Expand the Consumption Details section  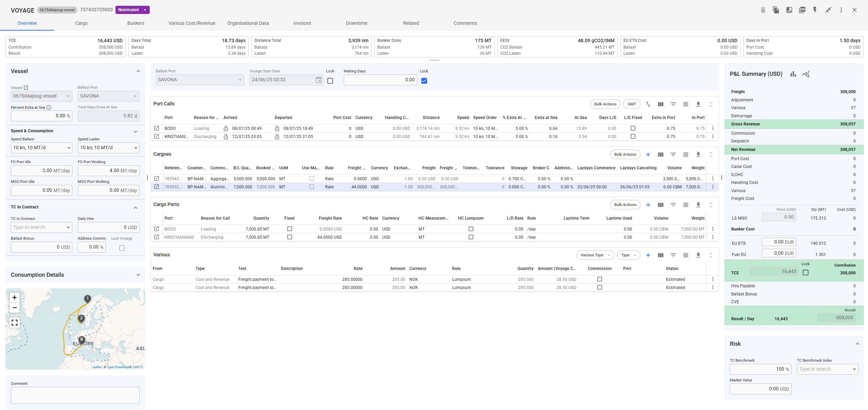(x=138, y=275)
